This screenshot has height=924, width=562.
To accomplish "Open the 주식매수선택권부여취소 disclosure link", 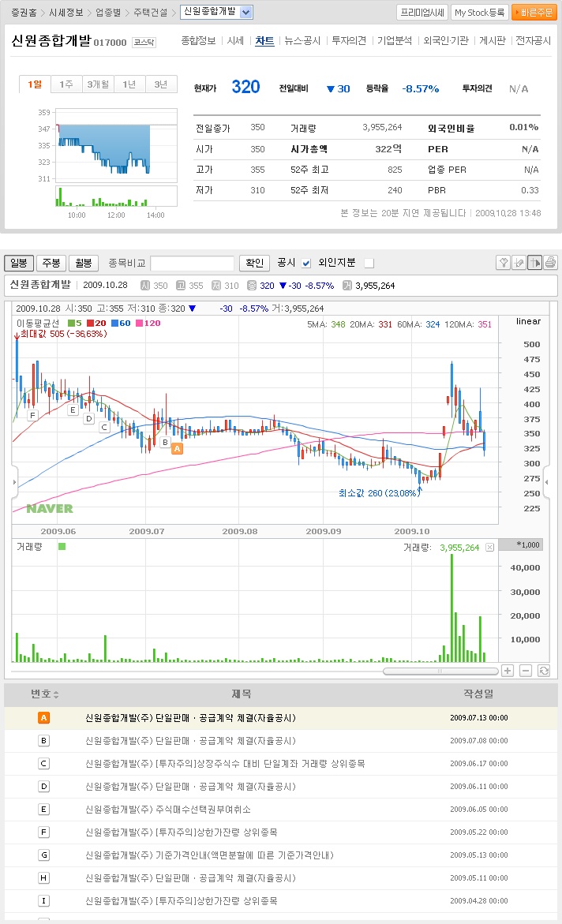I will point(168,809).
